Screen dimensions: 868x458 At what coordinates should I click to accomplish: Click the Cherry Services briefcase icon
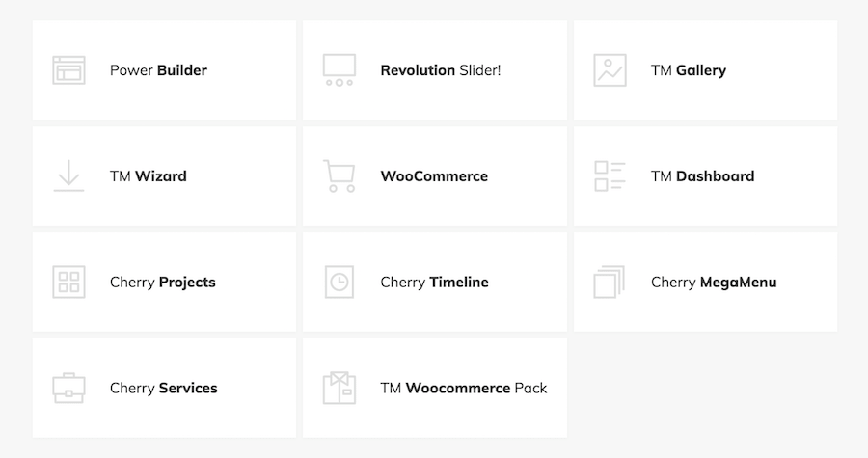68,389
